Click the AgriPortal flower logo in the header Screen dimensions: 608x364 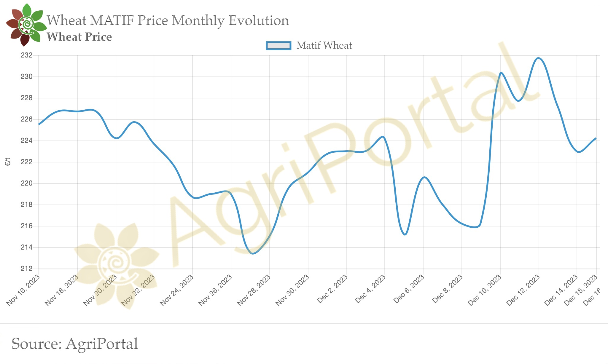(x=26, y=25)
